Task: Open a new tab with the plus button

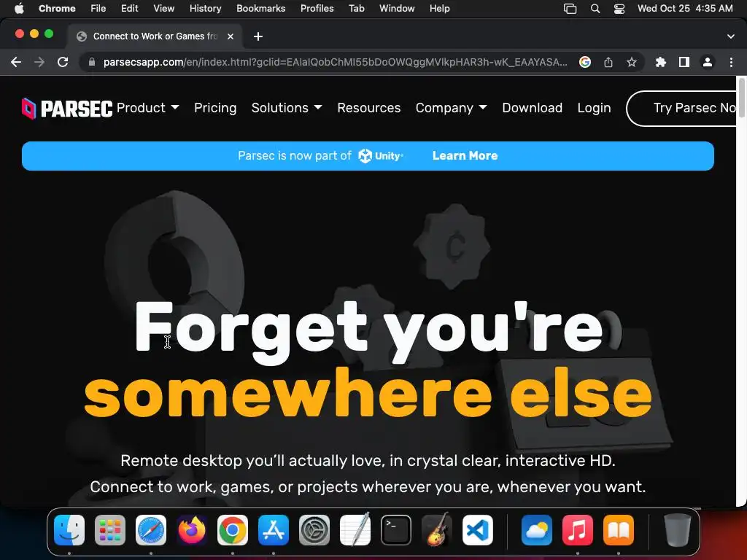Action: click(x=258, y=36)
